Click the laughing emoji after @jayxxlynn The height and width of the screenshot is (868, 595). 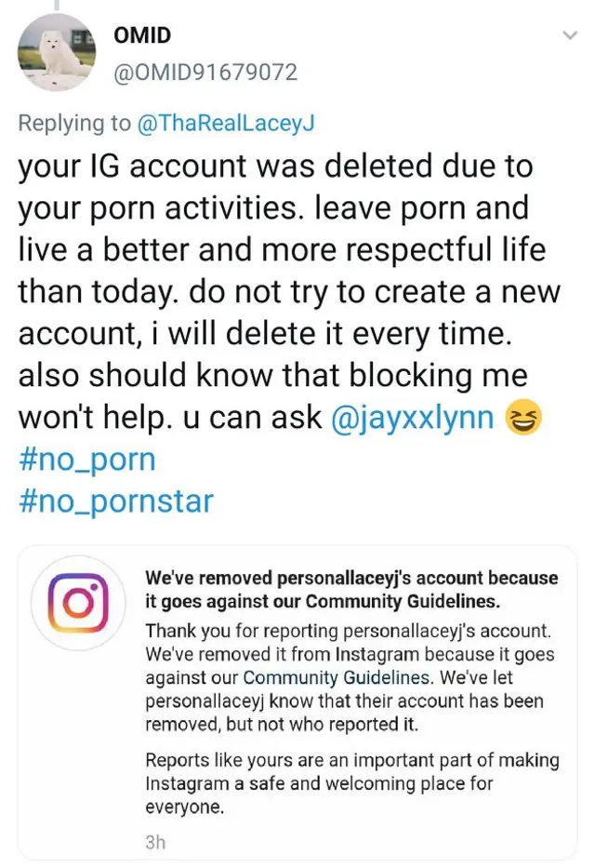[x=523, y=418]
